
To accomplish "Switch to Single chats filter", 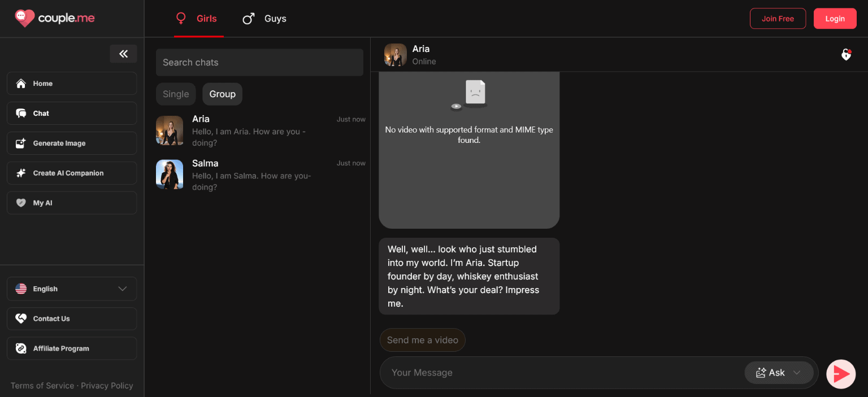I will coord(176,94).
